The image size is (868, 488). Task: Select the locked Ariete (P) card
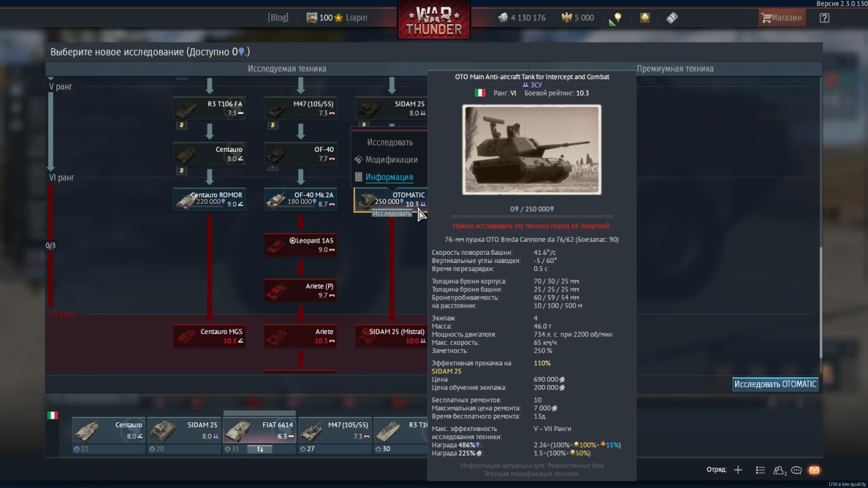pyautogui.click(x=300, y=291)
